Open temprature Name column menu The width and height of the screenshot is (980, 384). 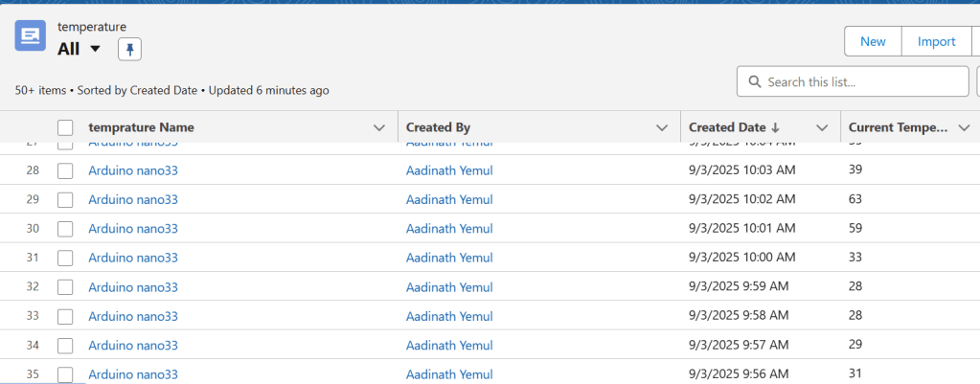(x=379, y=127)
